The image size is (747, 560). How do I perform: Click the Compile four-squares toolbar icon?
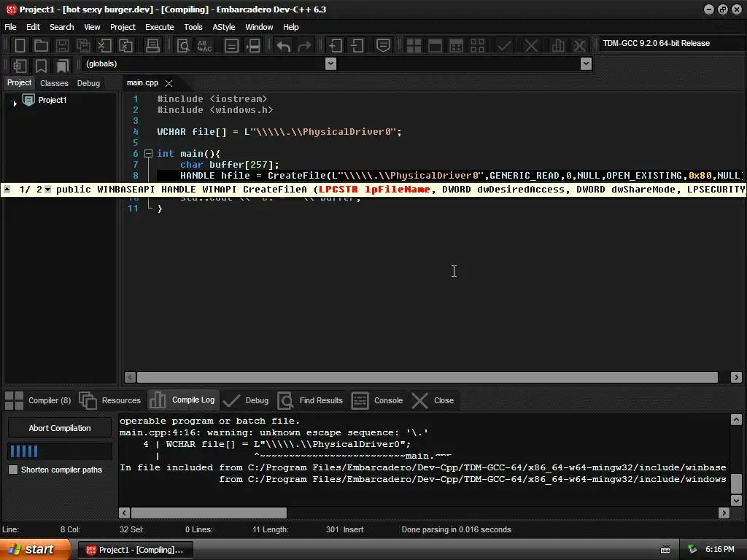[414, 46]
